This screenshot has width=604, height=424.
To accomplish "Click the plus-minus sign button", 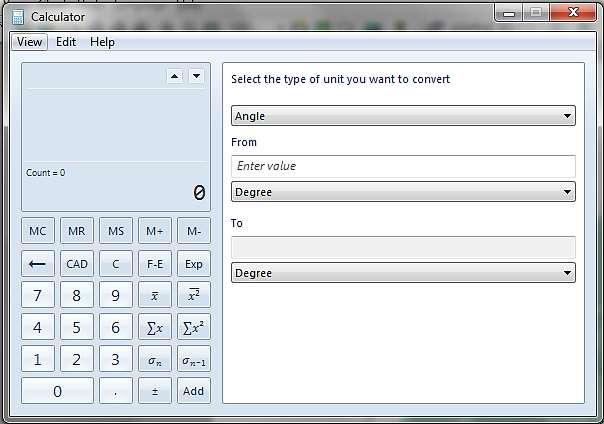I will pyautogui.click(x=155, y=391).
